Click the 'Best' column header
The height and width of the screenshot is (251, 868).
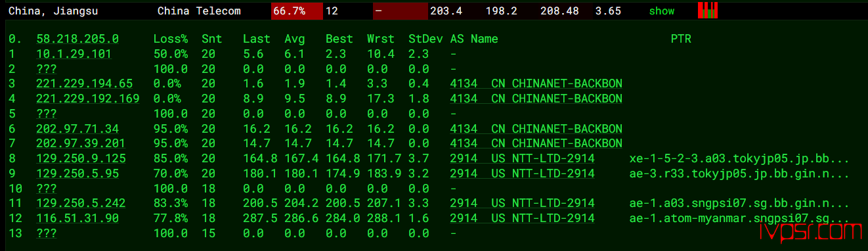click(x=339, y=39)
